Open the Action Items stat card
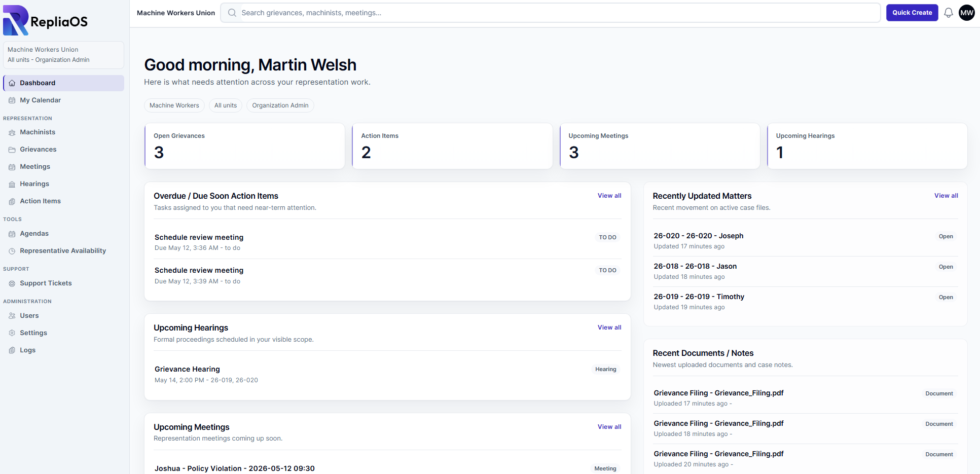This screenshot has height=474, width=980. click(x=452, y=146)
